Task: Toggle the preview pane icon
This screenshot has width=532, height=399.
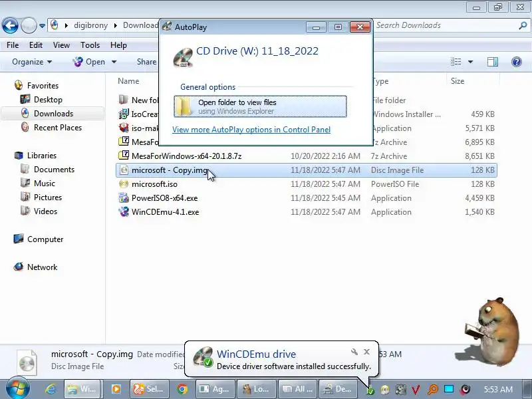Action: pyautogui.click(x=492, y=62)
